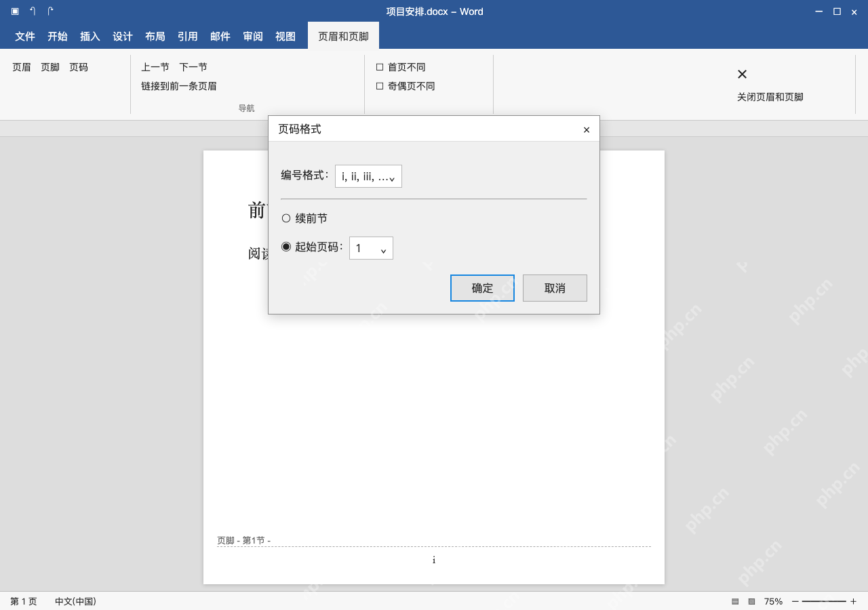Choose the 起始页码 radio button
Screen dimensions: 868x610
click(x=286, y=247)
